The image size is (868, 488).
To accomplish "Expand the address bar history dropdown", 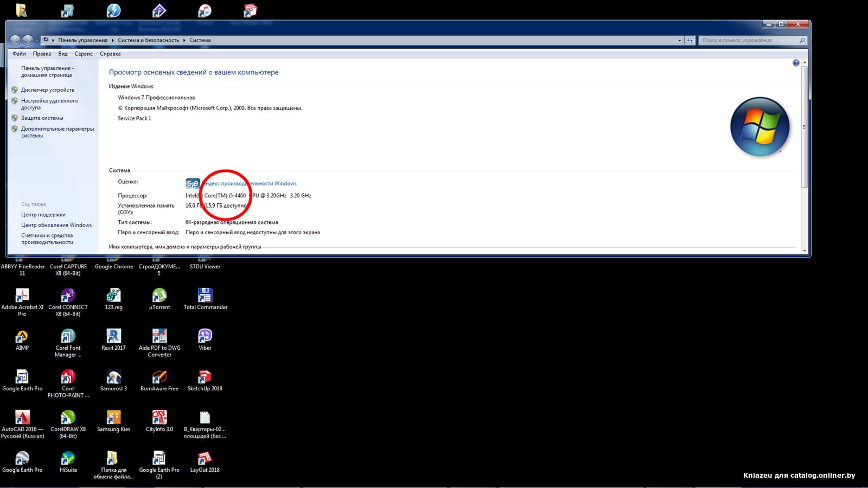I will pyautogui.click(x=680, y=40).
